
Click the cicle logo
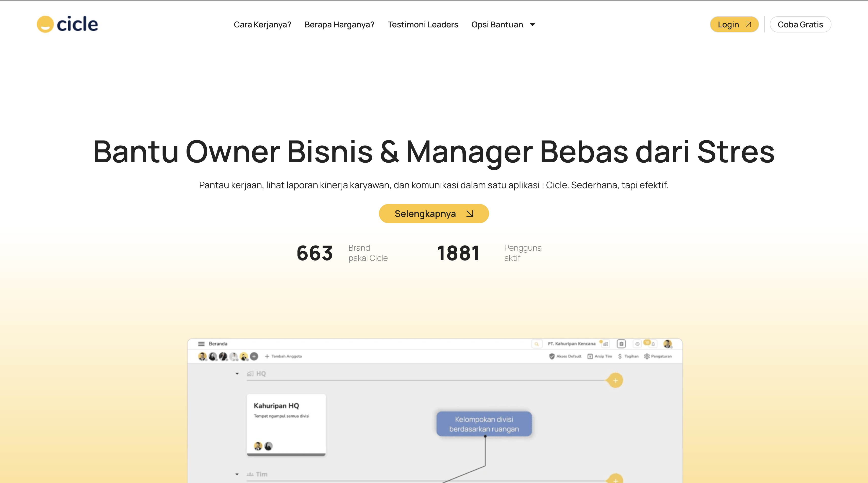point(68,24)
